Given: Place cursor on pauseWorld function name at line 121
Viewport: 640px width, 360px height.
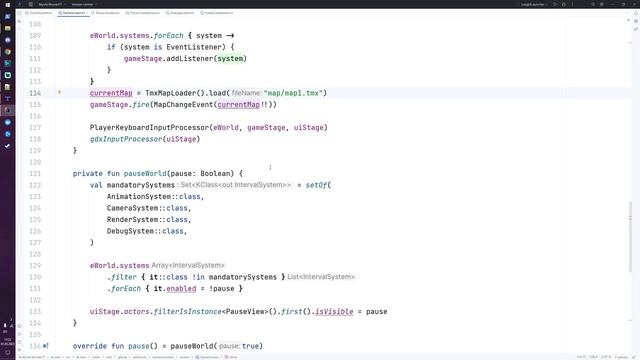Looking at the screenshot, I should 145,173.
